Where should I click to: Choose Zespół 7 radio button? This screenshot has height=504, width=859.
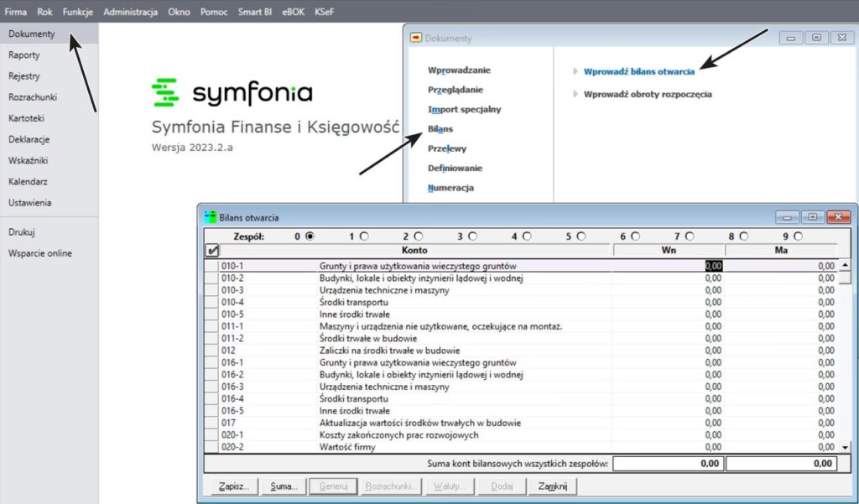click(x=690, y=236)
